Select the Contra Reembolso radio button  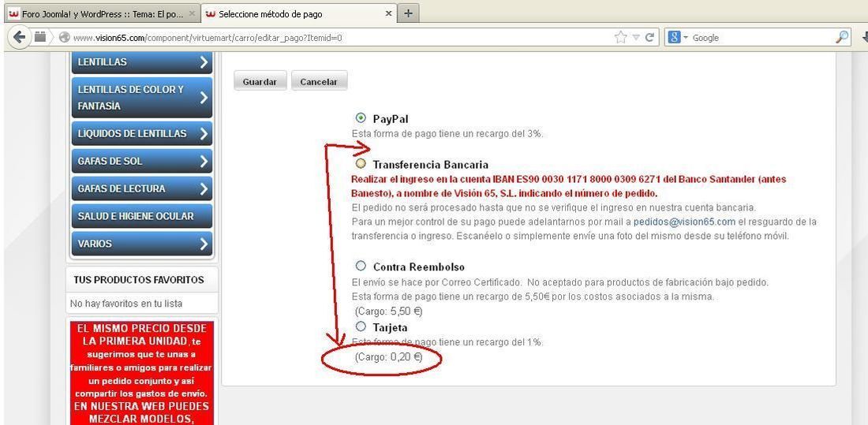(361, 266)
